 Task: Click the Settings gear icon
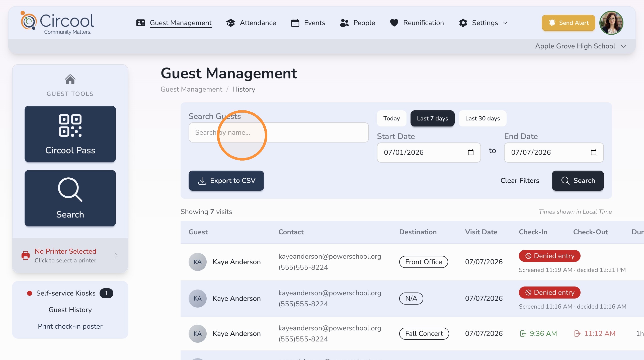point(463,23)
